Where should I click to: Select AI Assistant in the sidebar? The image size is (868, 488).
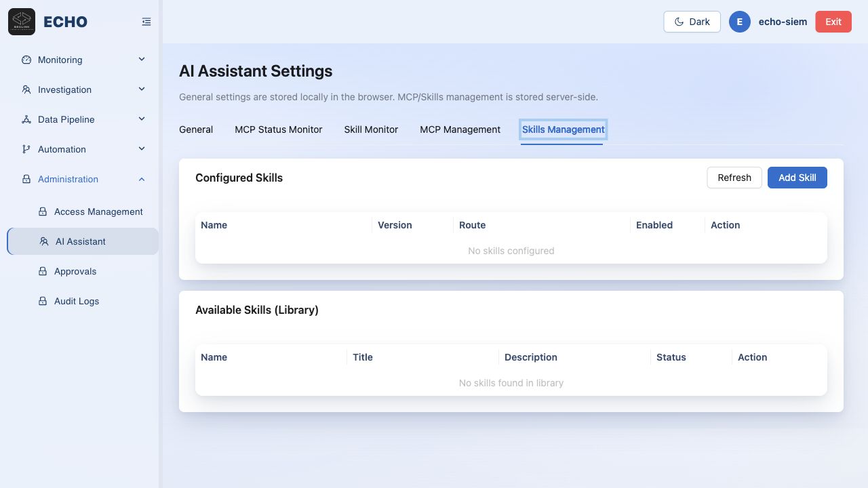[x=83, y=241]
